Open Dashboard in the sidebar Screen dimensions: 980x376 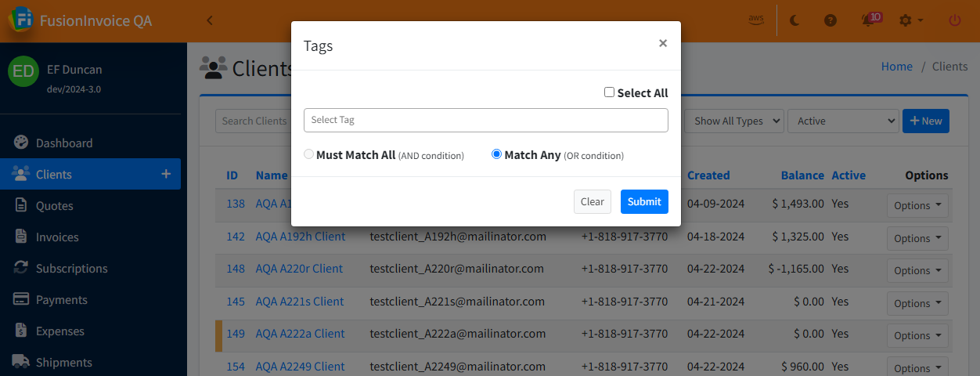click(x=64, y=143)
